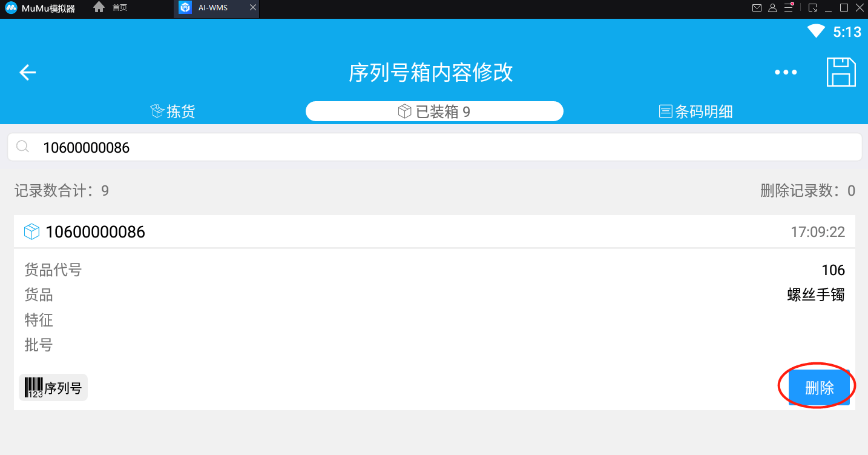Save changes with the floppy disk icon
This screenshot has height=455, width=868.
(x=841, y=72)
